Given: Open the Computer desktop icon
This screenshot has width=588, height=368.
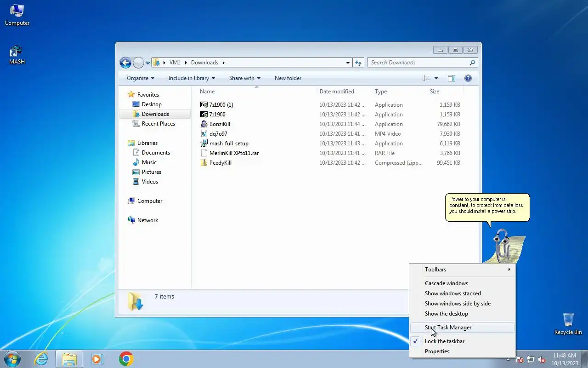Looking at the screenshot, I should 17,15.
